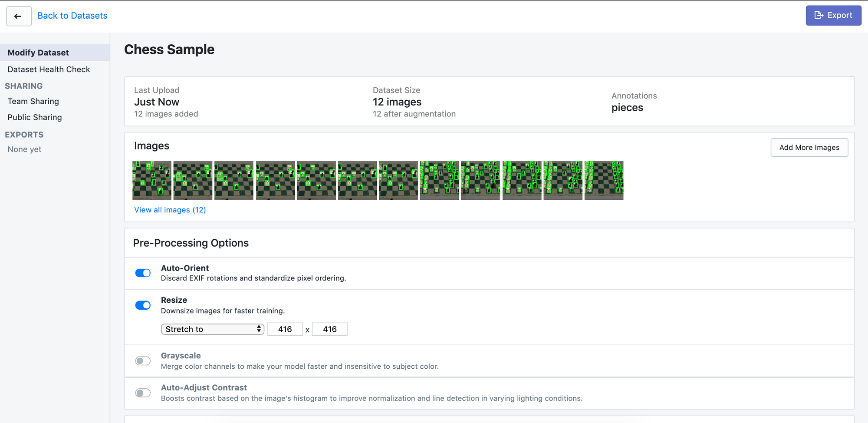Click the Exports section header

(24, 135)
